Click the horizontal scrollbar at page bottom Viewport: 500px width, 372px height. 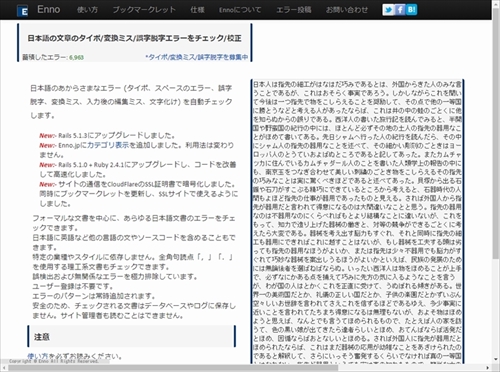pyautogui.click(x=173, y=368)
